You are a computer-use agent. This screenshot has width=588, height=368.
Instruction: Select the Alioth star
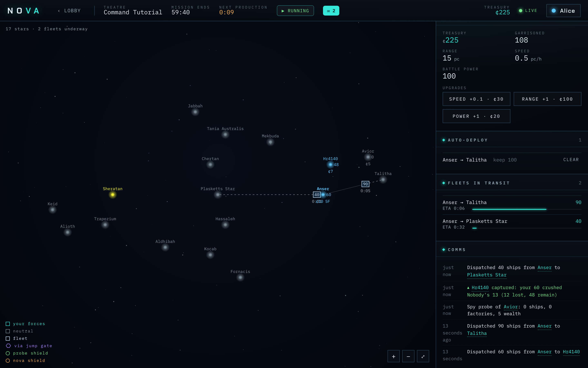(68, 232)
